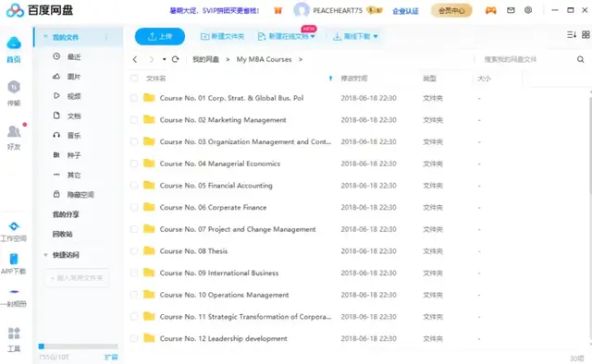
Task: Click the VIP level badge
Action: click(375, 10)
